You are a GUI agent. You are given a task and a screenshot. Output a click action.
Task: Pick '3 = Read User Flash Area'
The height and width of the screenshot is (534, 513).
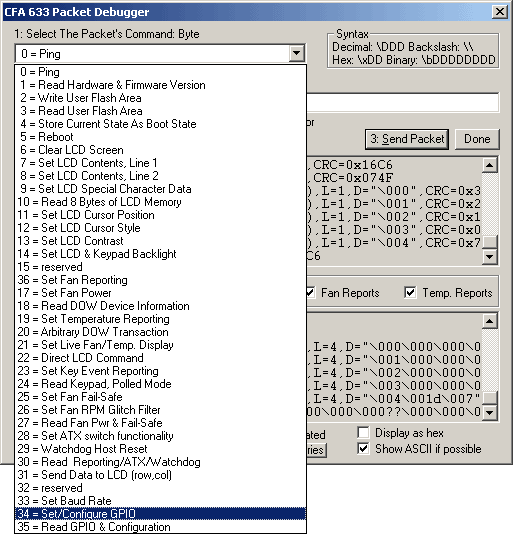tap(160, 111)
